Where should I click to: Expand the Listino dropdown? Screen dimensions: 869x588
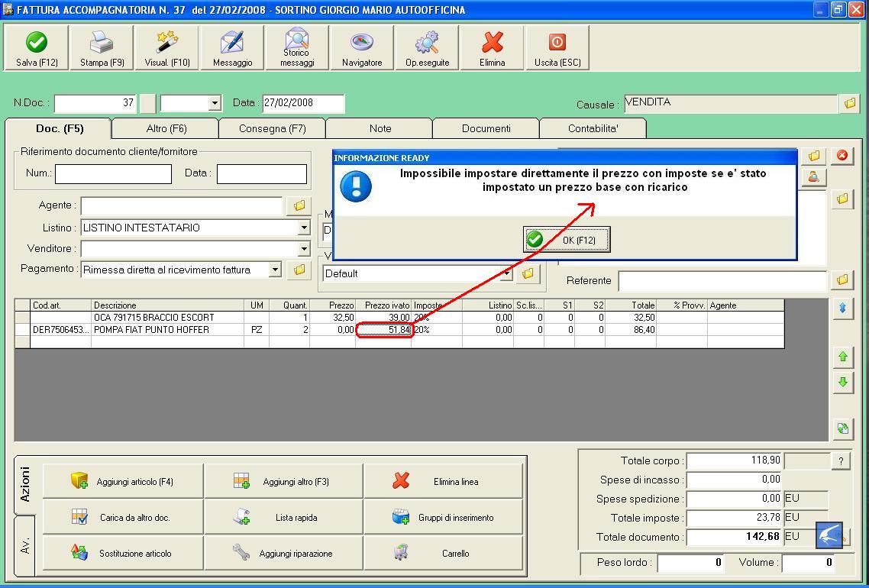[x=304, y=228]
